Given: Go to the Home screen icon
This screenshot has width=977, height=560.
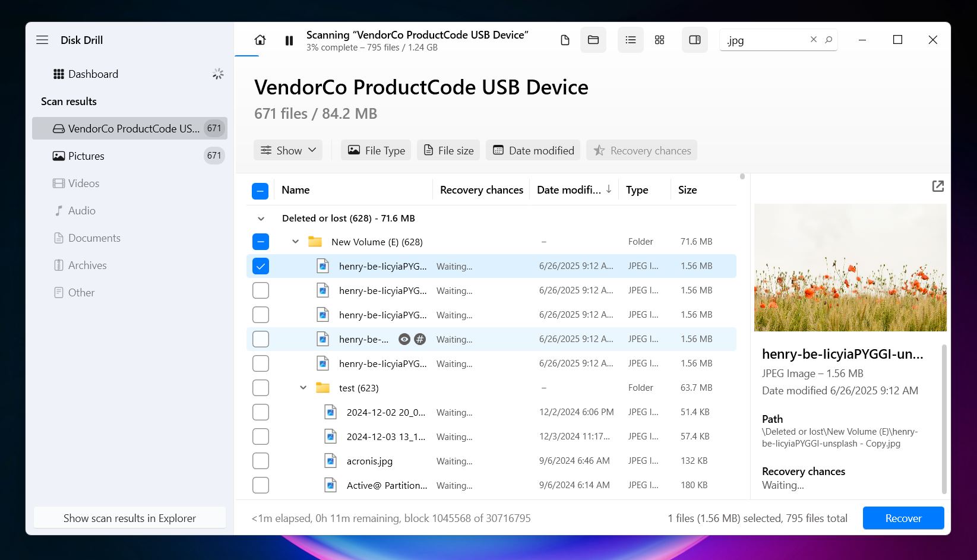Looking at the screenshot, I should coord(260,40).
